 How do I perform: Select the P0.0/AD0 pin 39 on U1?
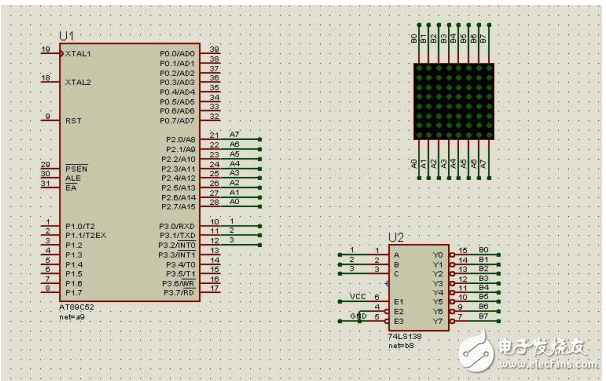point(210,53)
